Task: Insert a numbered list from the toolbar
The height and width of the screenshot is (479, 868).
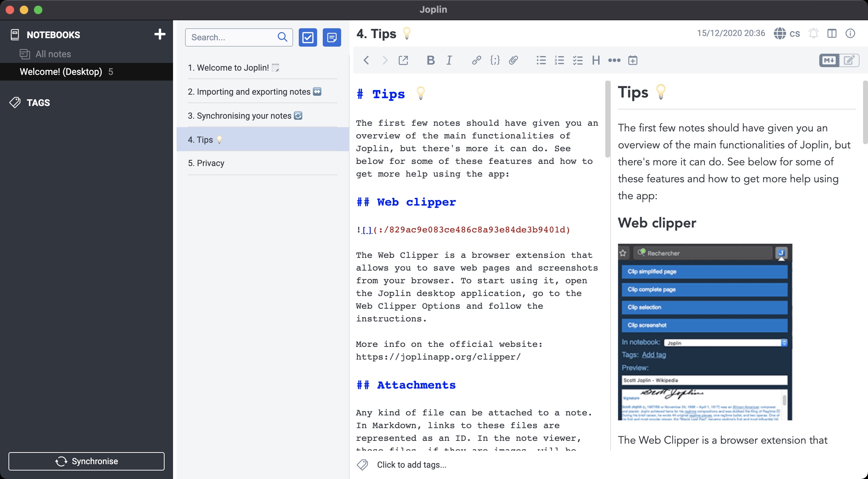Action: pos(559,60)
